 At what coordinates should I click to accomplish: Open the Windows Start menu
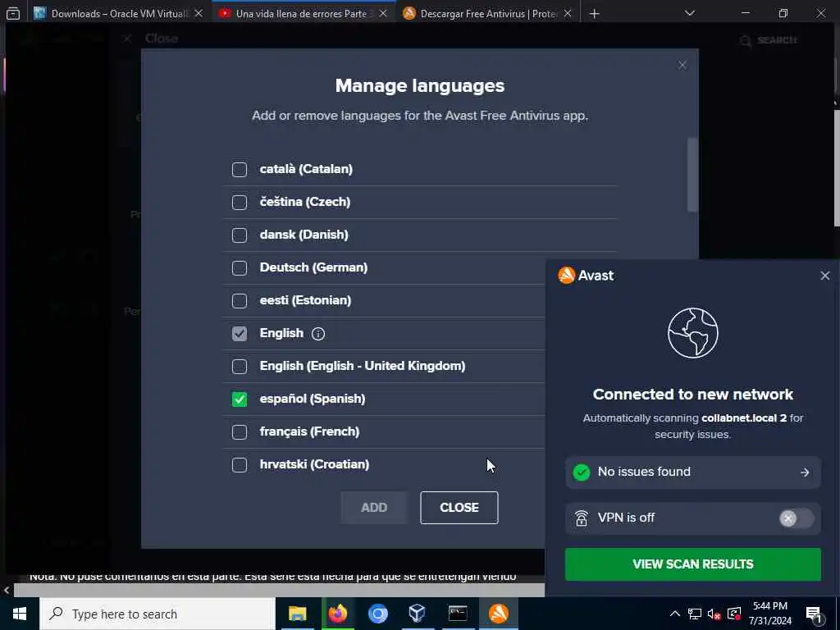coord(20,614)
